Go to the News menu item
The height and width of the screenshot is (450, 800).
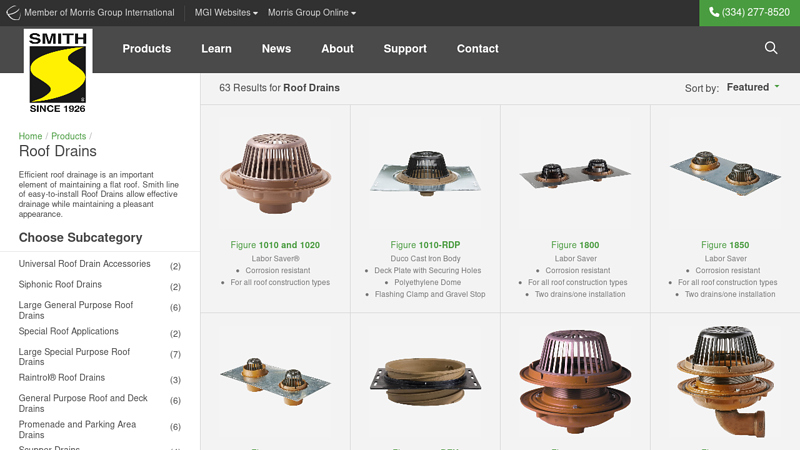click(x=277, y=48)
